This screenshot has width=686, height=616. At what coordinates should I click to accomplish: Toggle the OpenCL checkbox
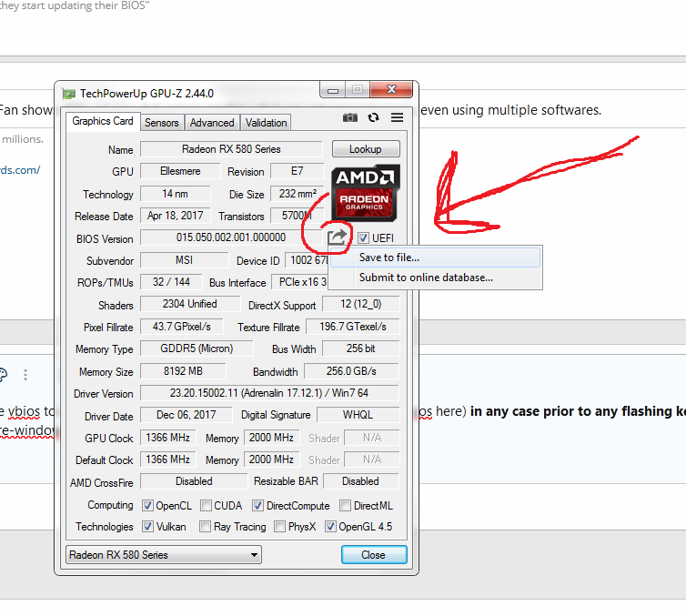coord(148,506)
